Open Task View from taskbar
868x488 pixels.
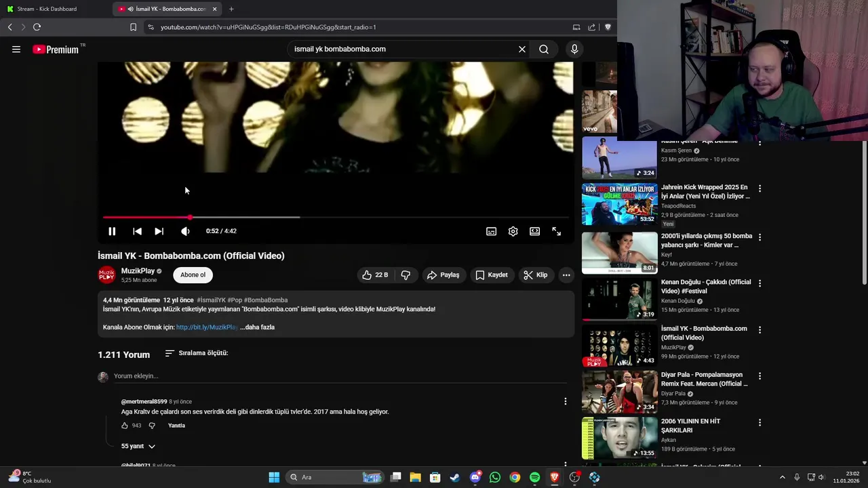(x=395, y=477)
